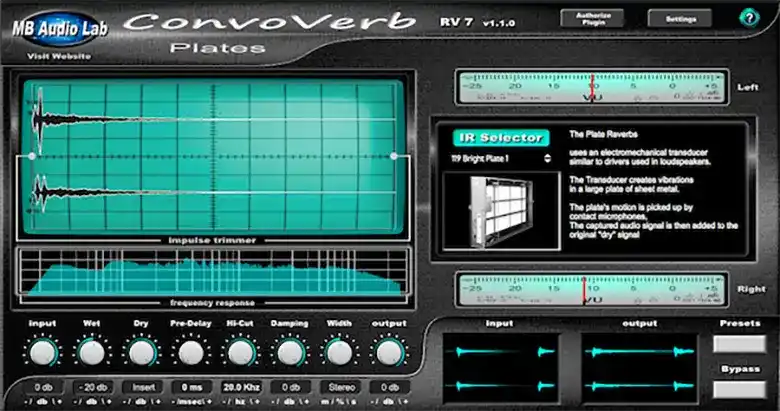Click the plate reverb unit image
This screenshot has width=780, height=411.
coord(501,210)
